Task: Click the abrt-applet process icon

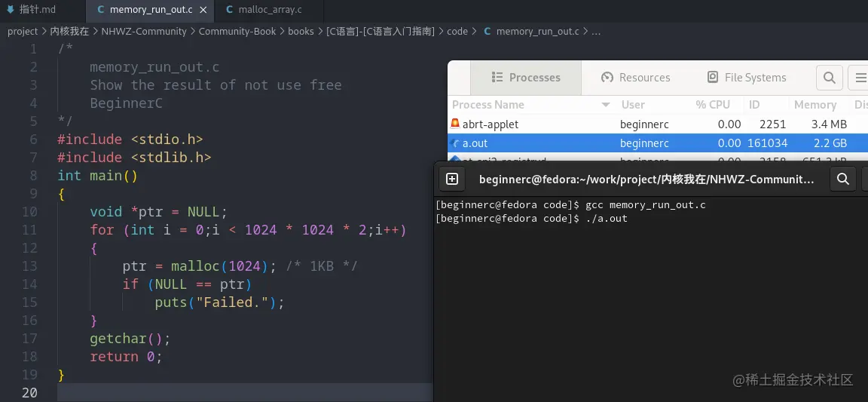Action: (455, 124)
